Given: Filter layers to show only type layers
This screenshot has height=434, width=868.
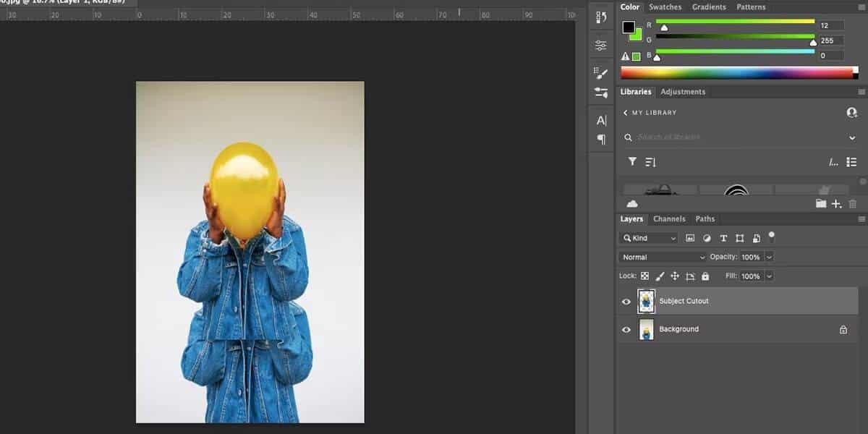Looking at the screenshot, I should (x=723, y=237).
